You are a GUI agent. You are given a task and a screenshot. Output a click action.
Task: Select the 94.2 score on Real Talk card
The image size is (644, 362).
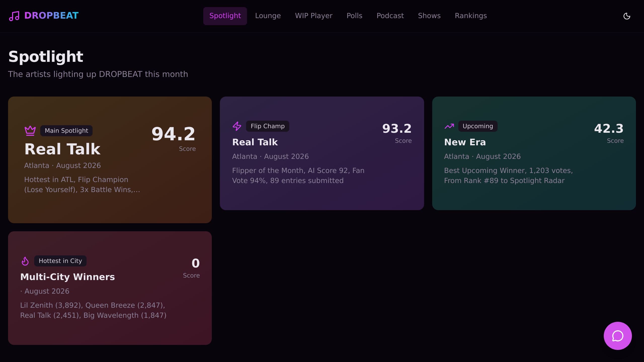click(173, 134)
